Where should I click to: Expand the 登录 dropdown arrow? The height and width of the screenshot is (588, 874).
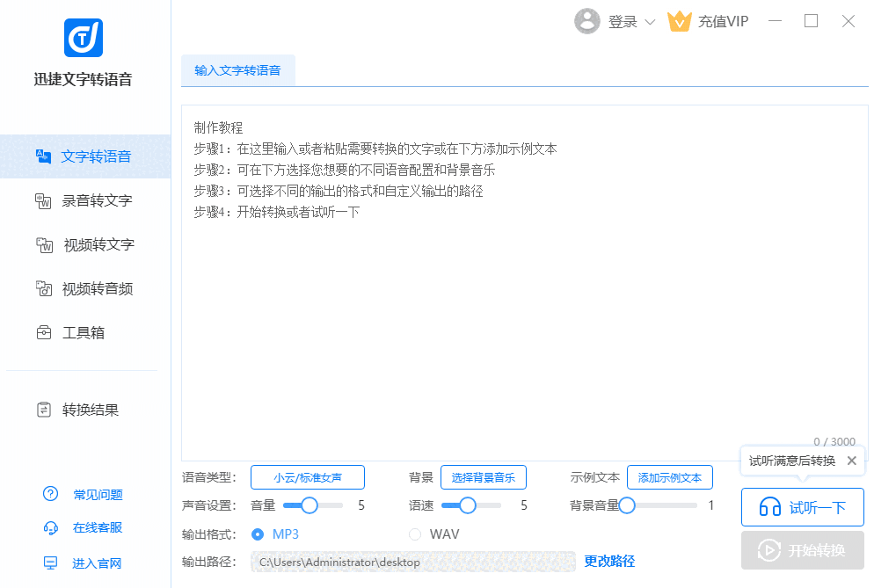pyautogui.click(x=650, y=22)
